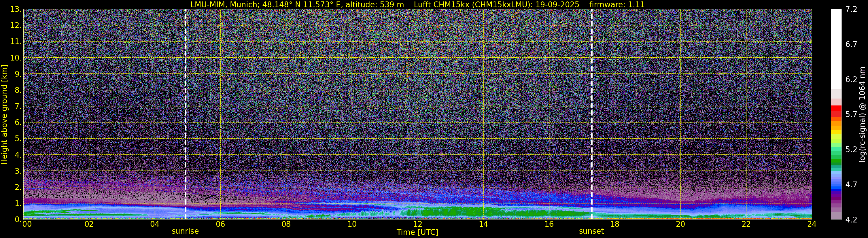Click the height-axis tick '0.'
The width and height of the screenshot is (868, 238).
[x=18, y=220]
